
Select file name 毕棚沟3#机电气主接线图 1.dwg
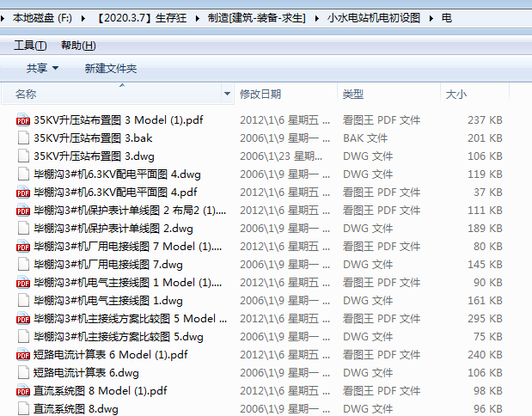coord(108,301)
